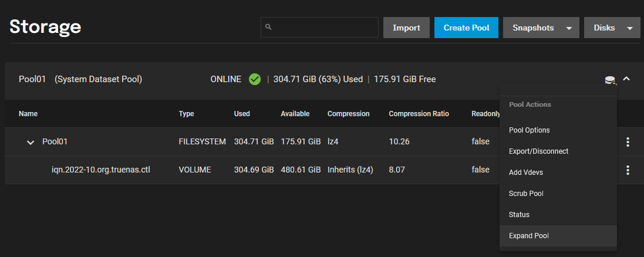Screen dimensions: 644x257
Task: Click the green ONLINE status checkmark
Action: (255, 79)
